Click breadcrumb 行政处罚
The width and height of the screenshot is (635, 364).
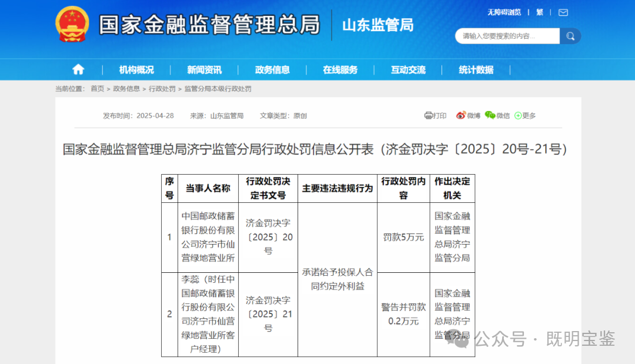(162, 89)
